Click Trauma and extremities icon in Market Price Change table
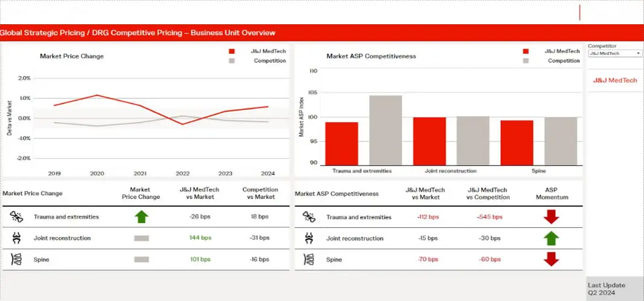 (17, 217)
